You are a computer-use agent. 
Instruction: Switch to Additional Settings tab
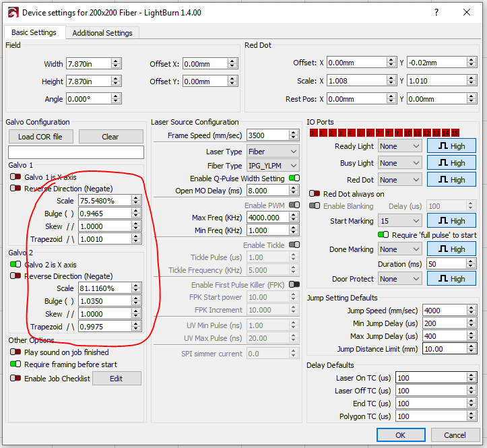(x=102, y=33)
